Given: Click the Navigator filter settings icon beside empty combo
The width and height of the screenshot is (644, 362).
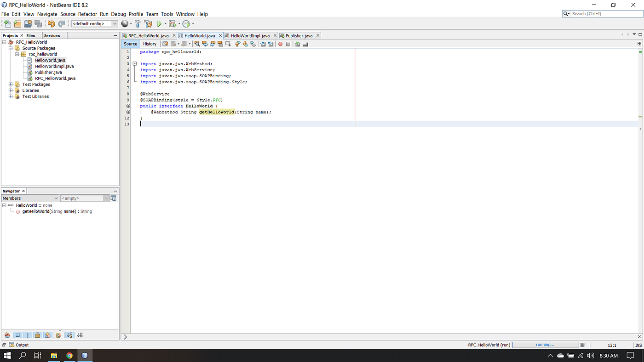Looking at the screenshot, I should click(114, 198).
